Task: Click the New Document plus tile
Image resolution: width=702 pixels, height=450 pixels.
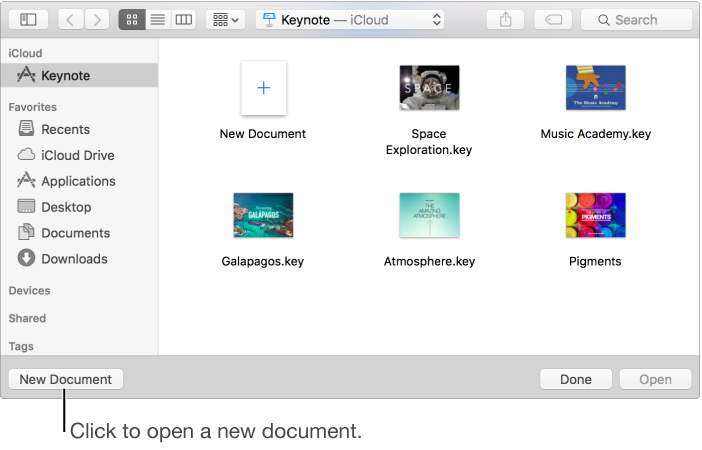Action: pos(264,88)
